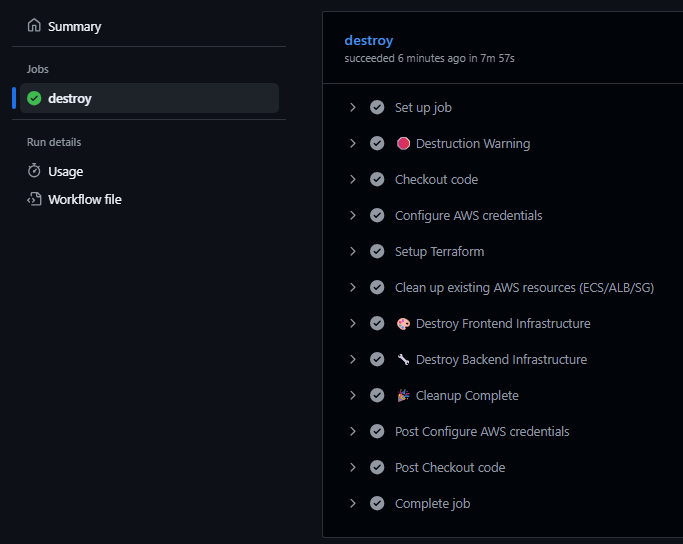Click the green success check beside destroy job

(34, 98)
